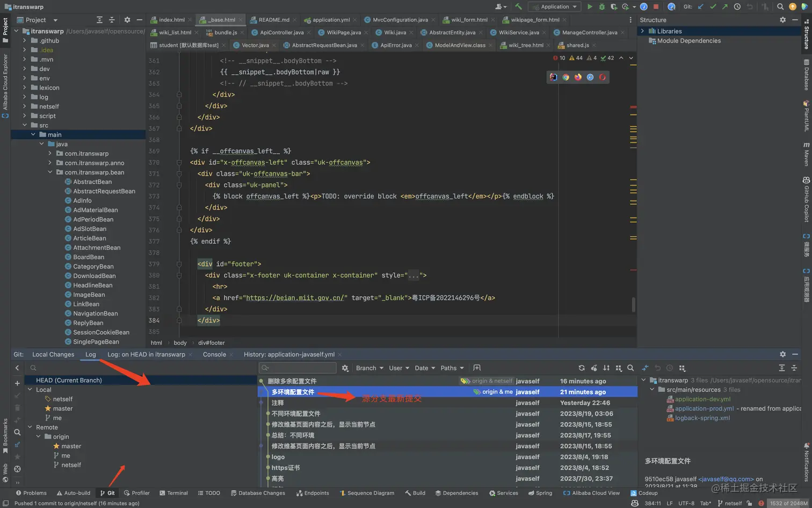Stop the running process red square
Image resolution: width=812 pixels, height=508 pixels.
(x=656, y=6)
